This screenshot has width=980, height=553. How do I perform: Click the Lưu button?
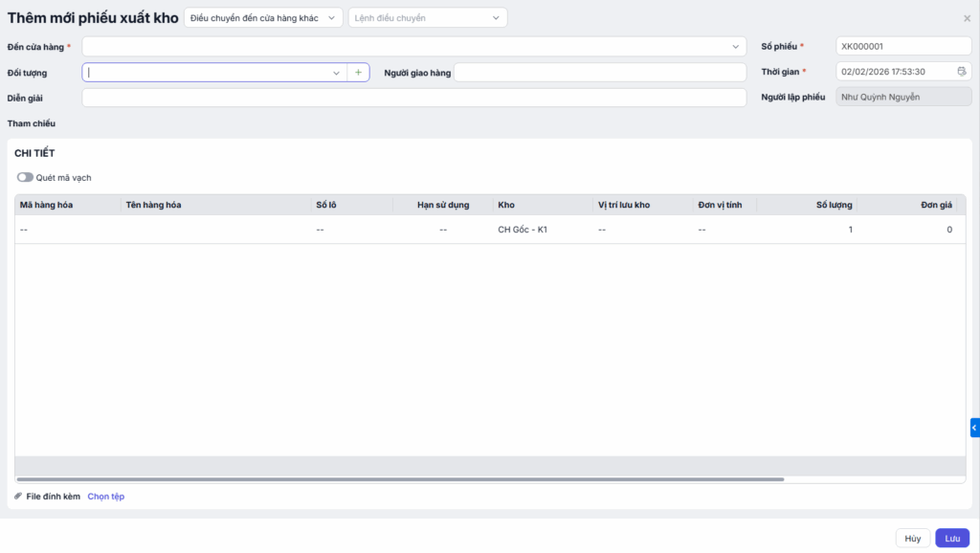952,539
